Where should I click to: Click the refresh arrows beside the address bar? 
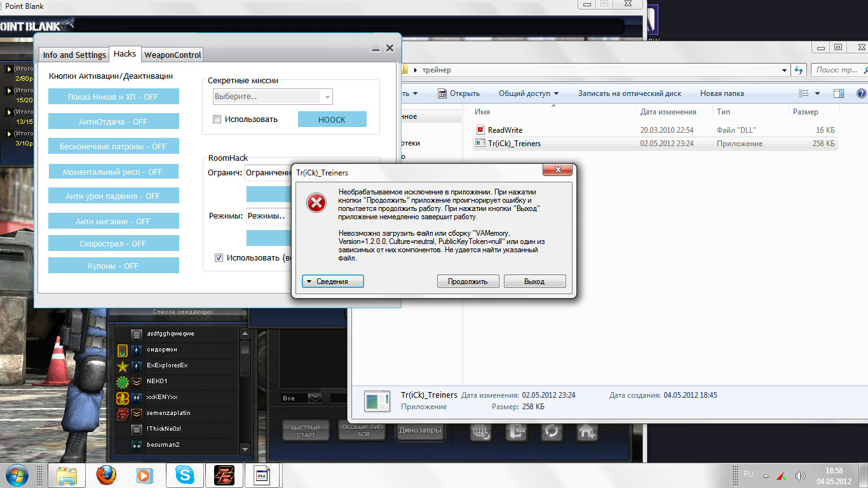[800, 70]
